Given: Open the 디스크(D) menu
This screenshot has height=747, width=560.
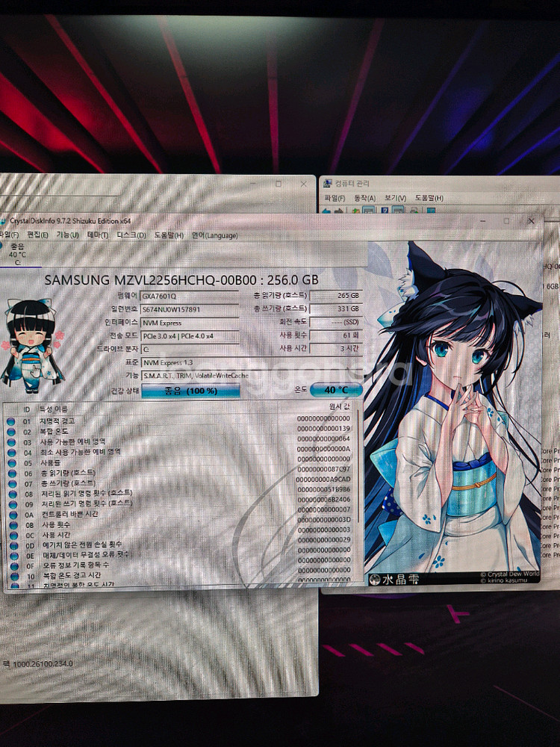Looking at the screenshot, I should tap(131, 235).
